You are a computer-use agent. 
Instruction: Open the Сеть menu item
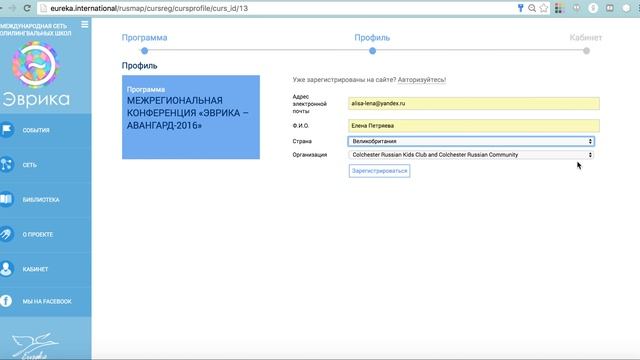click(x=29, y=165)
